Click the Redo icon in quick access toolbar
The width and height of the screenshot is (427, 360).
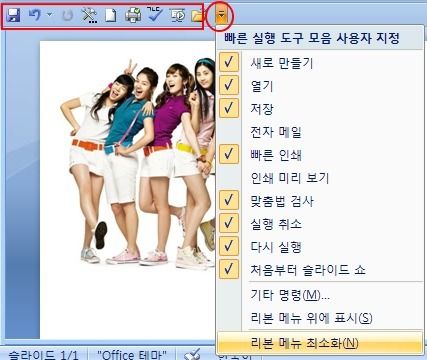(x=67, y=16)
